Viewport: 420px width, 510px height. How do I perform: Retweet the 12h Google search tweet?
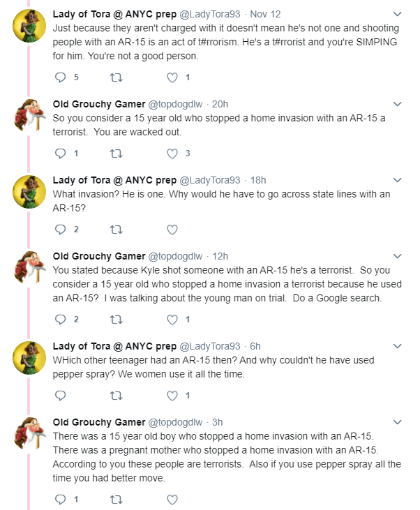[116, 320]
